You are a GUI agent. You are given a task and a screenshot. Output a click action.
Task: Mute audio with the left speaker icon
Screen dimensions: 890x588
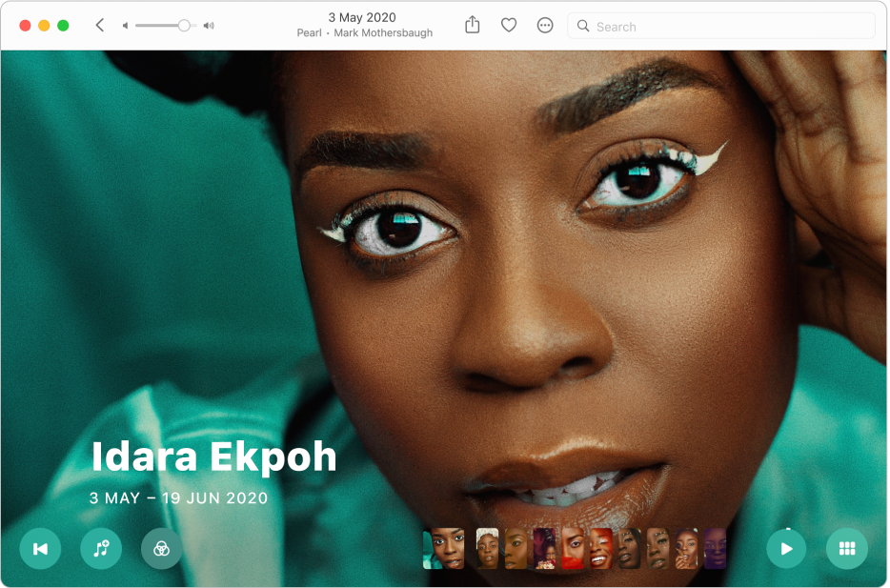[124, 26]
